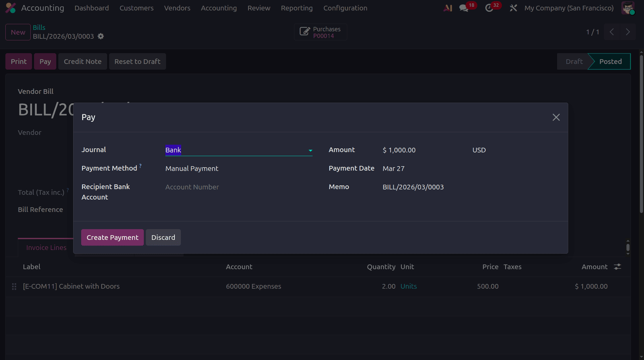Click the Create Payment button

click(x=112, y=237)
